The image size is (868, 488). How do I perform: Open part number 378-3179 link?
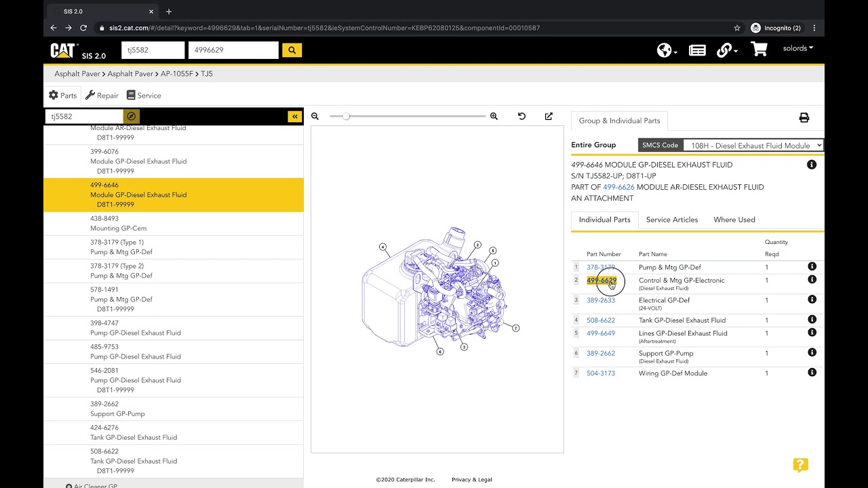601,267
